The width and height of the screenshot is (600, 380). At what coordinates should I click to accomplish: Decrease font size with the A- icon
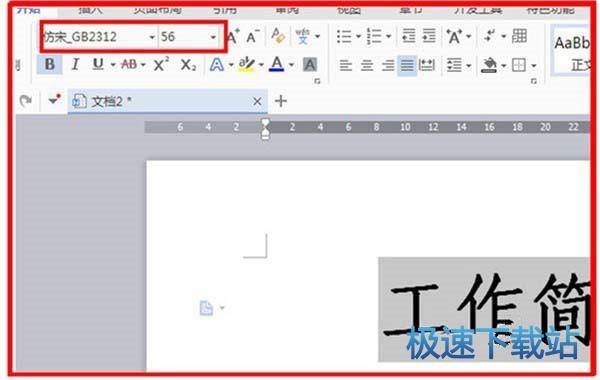pyautogui.click(x=253, y=37)
